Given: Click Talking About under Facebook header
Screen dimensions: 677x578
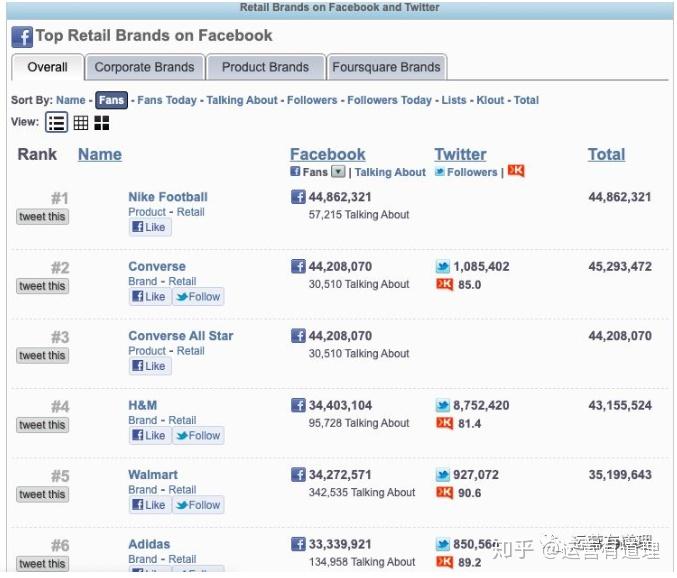Looking at the screenshot, I should (390, 172).
